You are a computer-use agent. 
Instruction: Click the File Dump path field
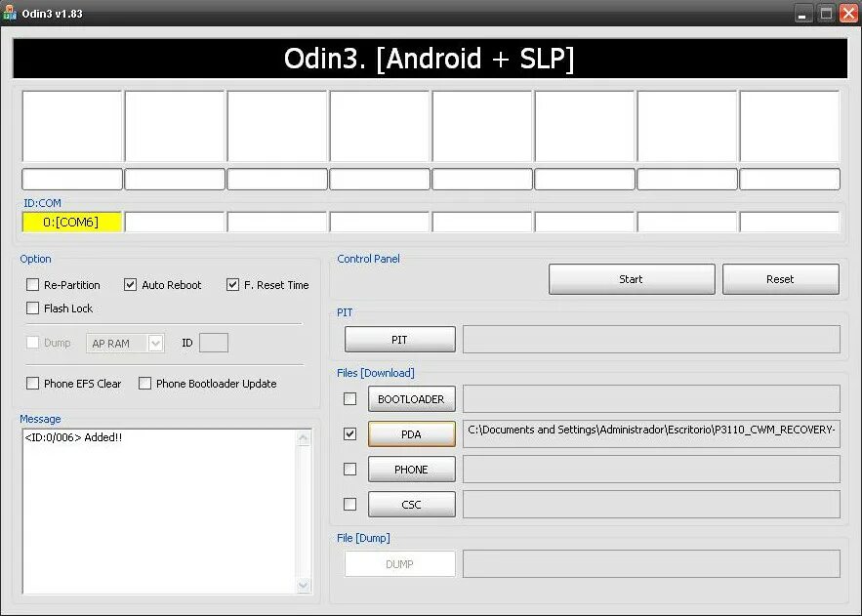click(651, 564)
